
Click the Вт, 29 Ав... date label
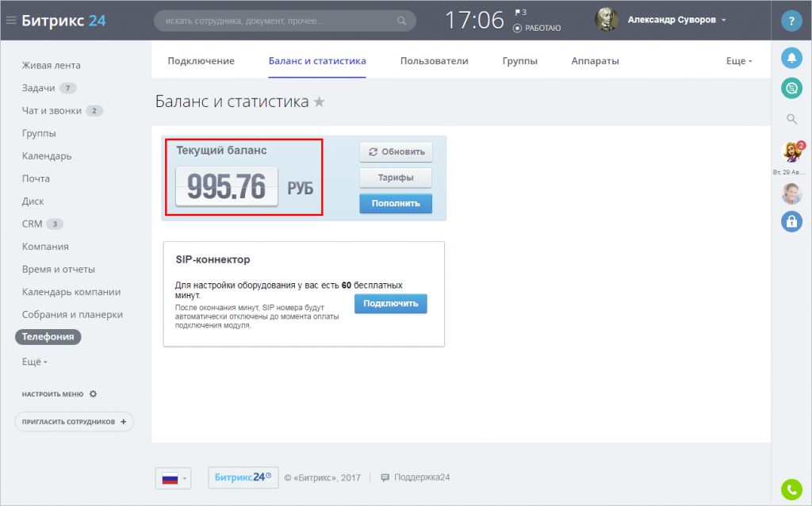(789, 172)
